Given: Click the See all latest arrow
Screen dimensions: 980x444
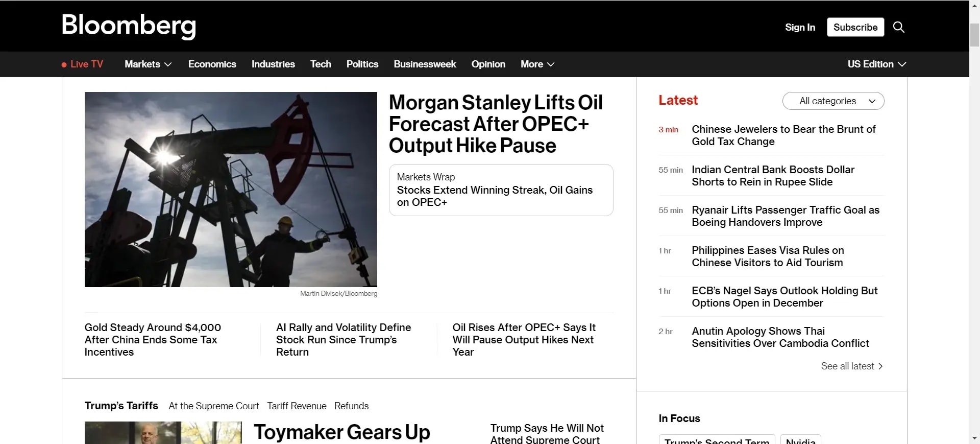Looking at the screenshot, I should [x=880, y=366].
